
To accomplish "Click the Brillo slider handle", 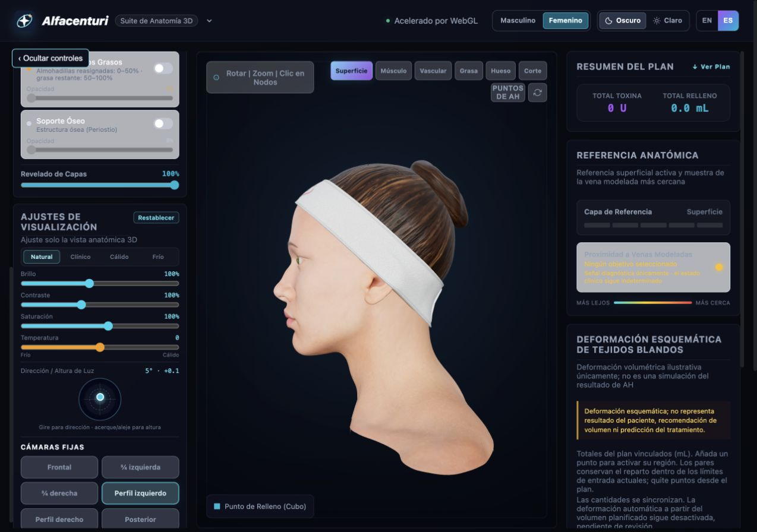I will pyautogui.click(x=89, y=284).
